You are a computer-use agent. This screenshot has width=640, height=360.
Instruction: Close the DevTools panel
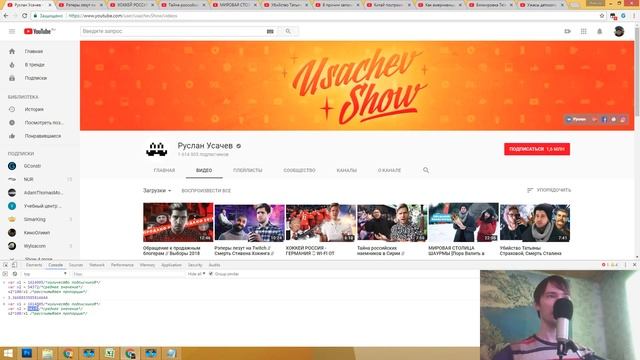(x=634, y=265)
